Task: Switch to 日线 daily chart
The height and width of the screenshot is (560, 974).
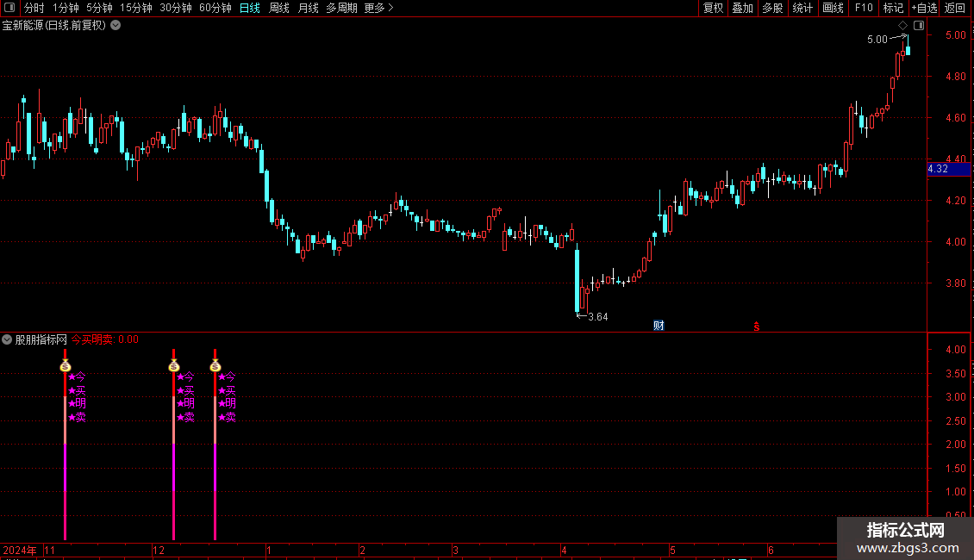Action: [x=250, y=8]
